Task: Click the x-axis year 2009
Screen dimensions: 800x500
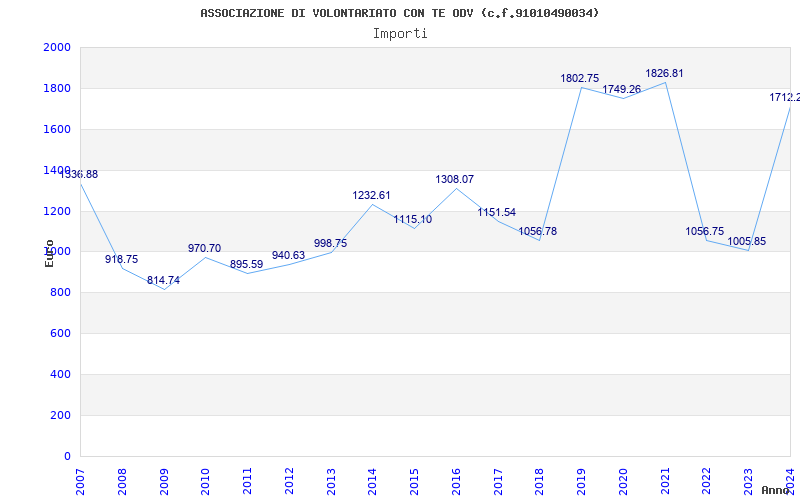Action: (164, 482)
